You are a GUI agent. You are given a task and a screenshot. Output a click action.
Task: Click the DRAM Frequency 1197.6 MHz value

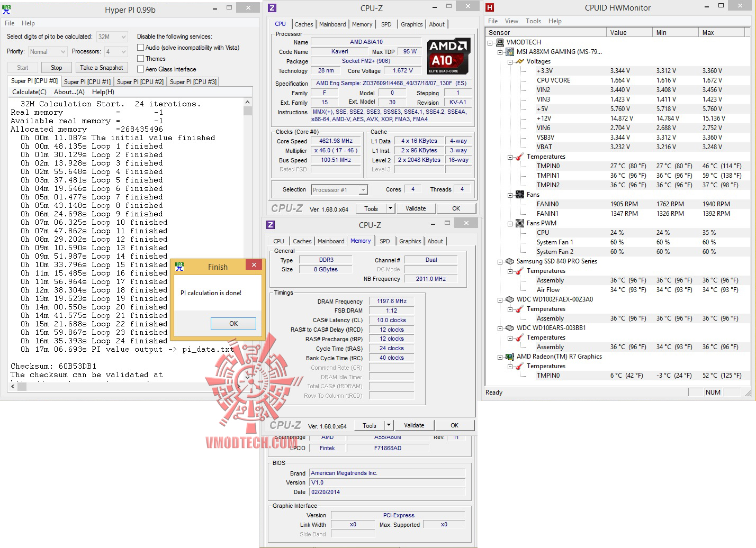click(x=392, y=302)
